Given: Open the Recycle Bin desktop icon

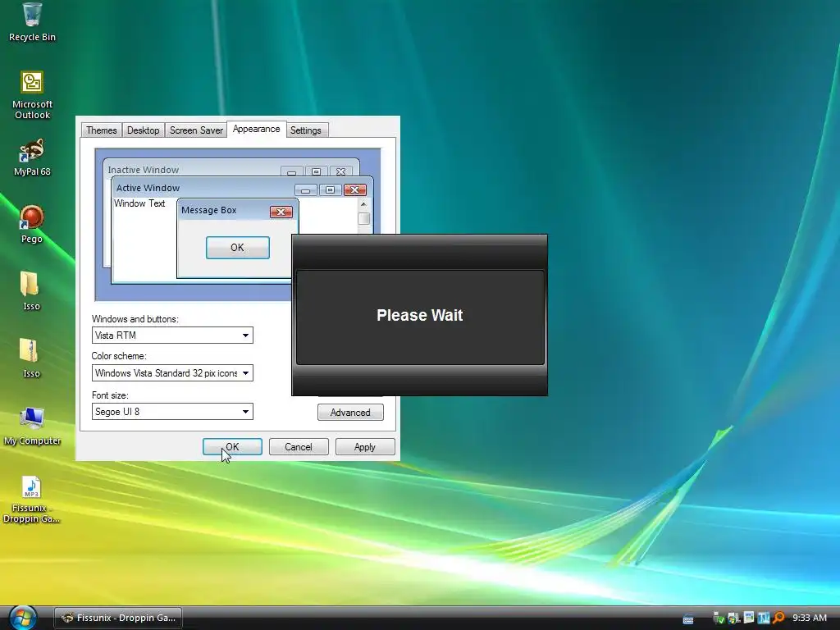Looking at the screenshot, I should click(32, 22).
